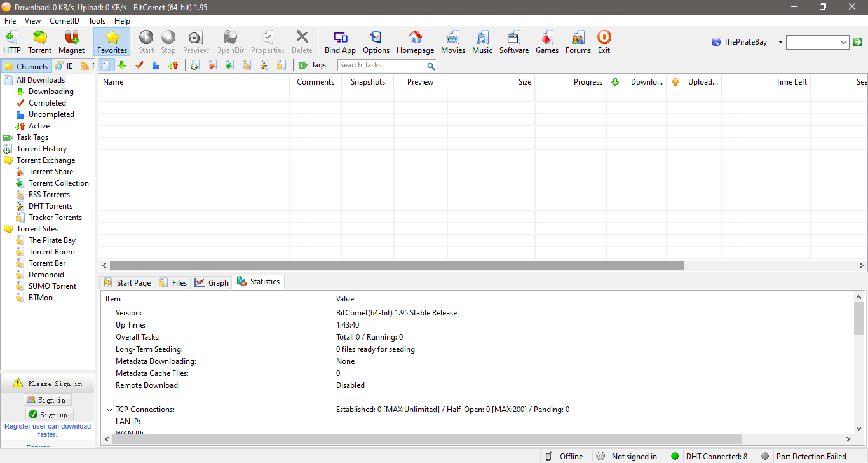Open the Forums toolbar shortcut
Screen dimensions: 868x463
click(578, 42)
